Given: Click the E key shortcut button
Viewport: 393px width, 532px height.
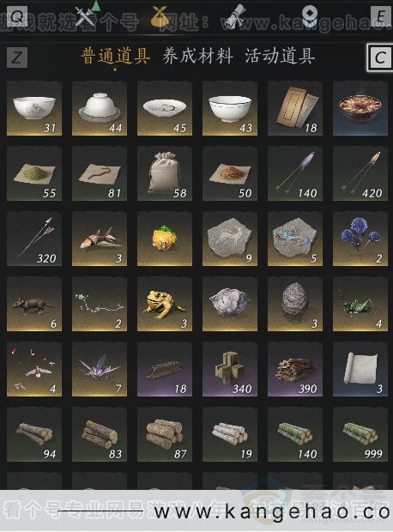Looking at the screenshot, I should coord(380,16).
